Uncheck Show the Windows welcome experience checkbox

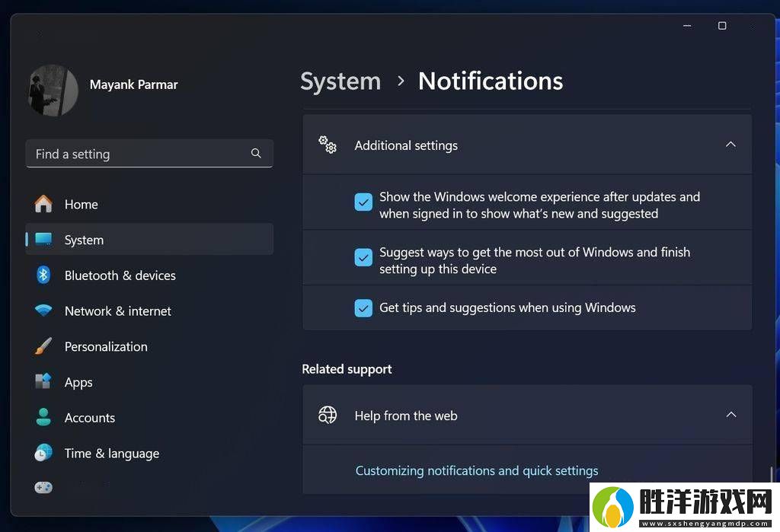coord(363,202)
